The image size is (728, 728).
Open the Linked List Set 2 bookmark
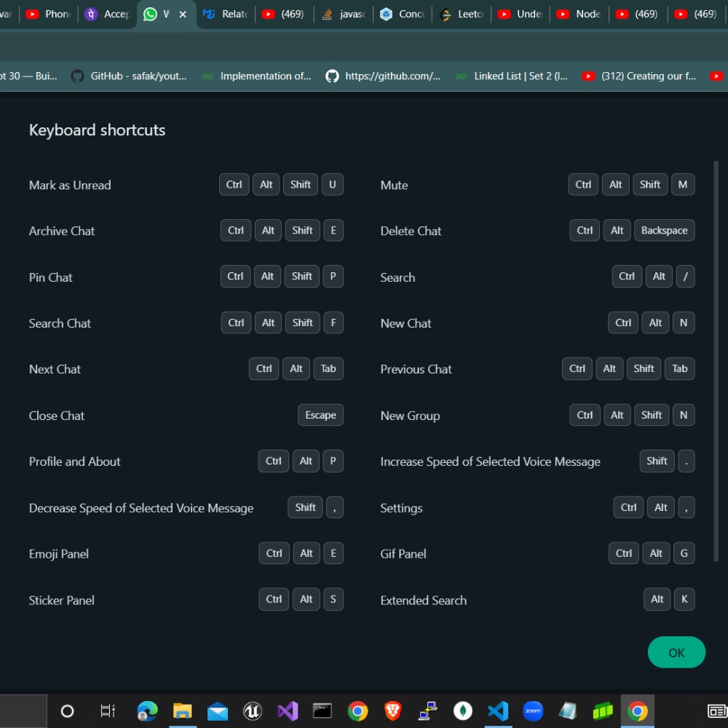(x=511, y=76)
